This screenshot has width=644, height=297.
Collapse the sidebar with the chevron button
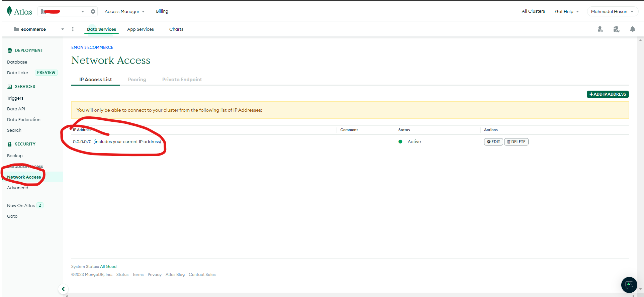[63, 289]
